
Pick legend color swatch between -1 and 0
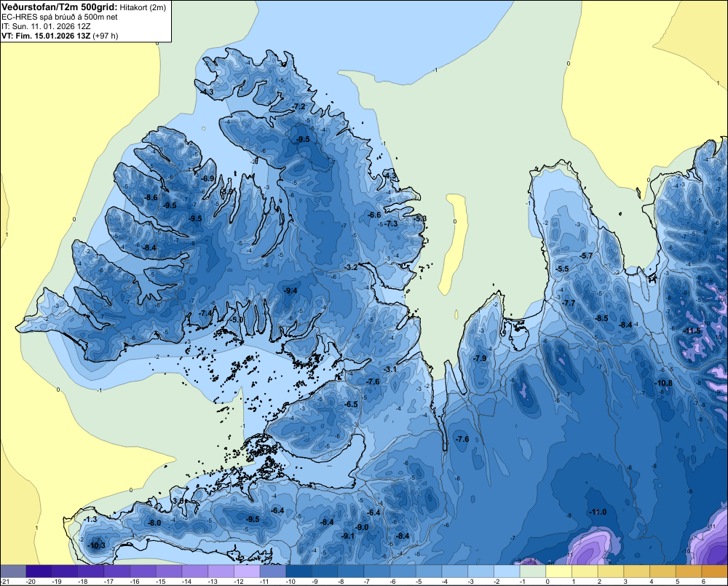coord(533,571)
